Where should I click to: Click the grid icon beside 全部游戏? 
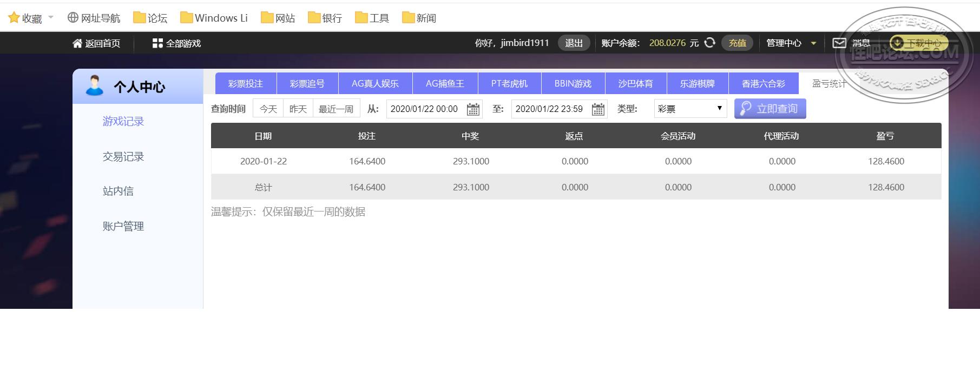tap(157, 43)
